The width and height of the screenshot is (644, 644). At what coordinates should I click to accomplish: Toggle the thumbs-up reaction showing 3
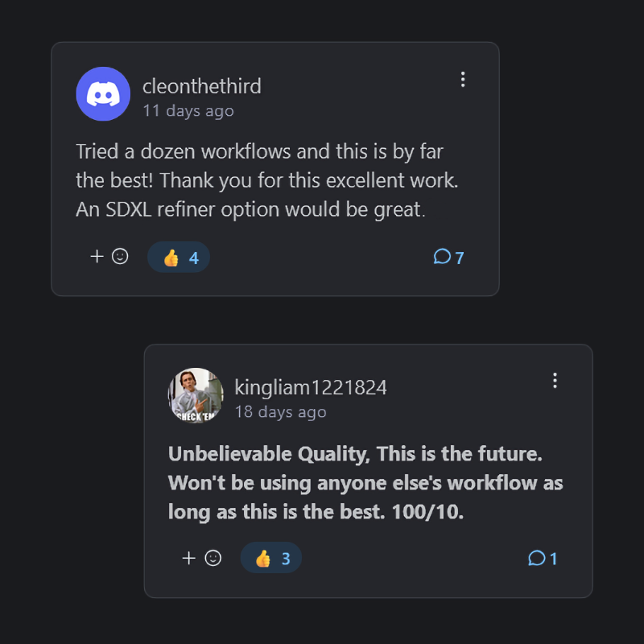[x=271, y=558]
